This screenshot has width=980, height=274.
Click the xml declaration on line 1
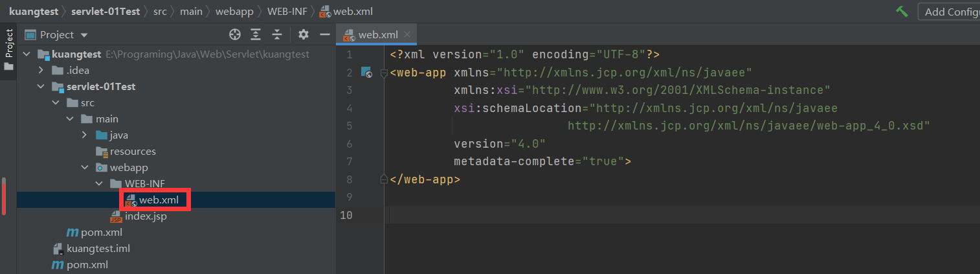525,54
